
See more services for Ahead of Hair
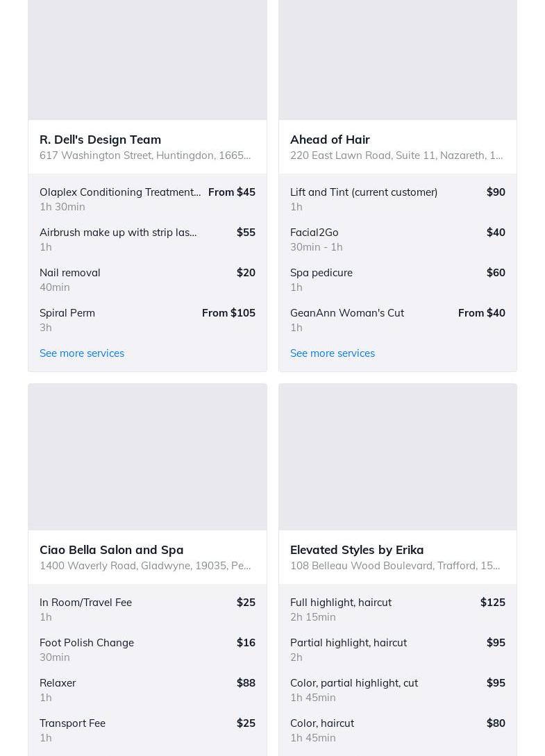(333, 353)
